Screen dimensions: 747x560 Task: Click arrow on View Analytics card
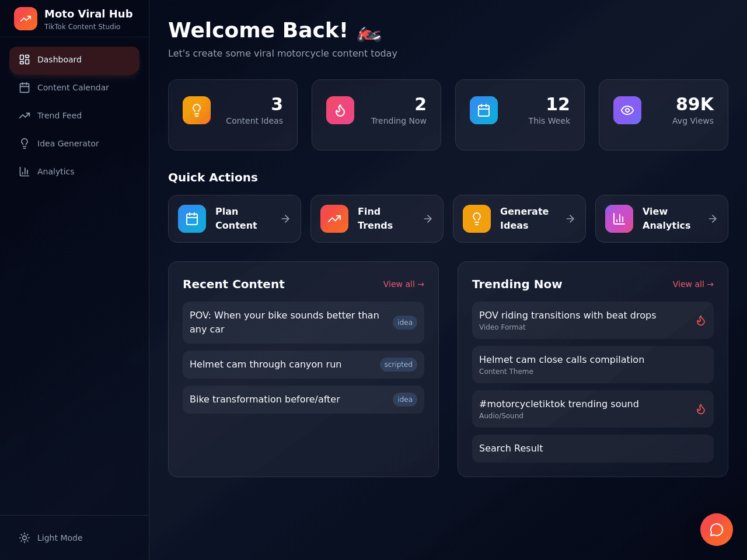[713, 219]
